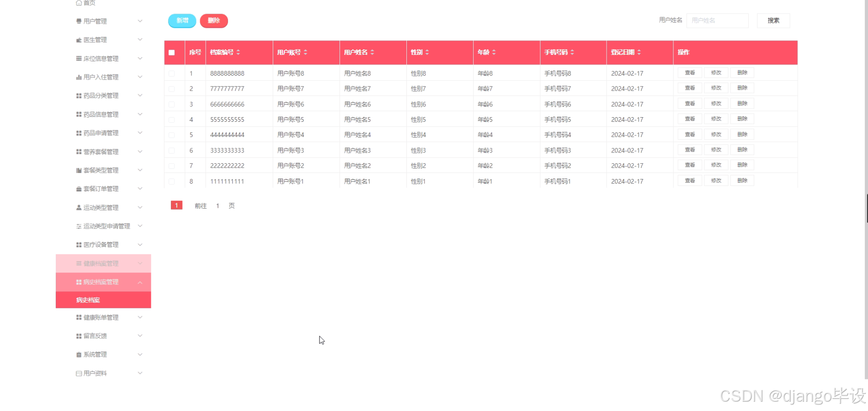The height and width of the screenshot is (411, 868).
Task: Click cell text 用户账号8
Action: click(291, 73)
